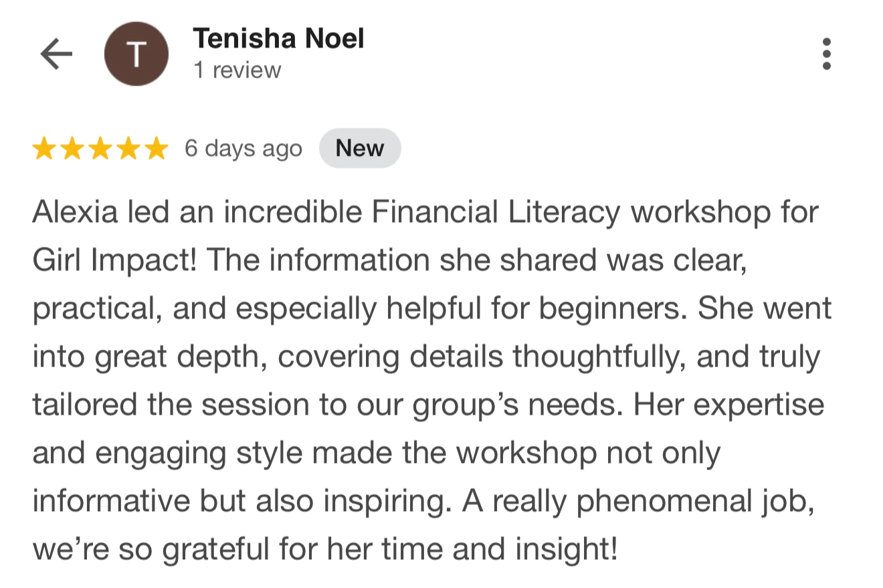Open Tenisha Noel's reviewer profile name

tap(278, 39)
